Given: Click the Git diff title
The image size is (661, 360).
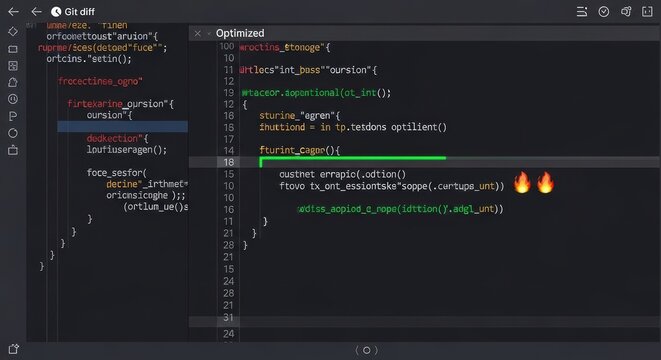Looking at the screenshot, I should coord(79,12).
